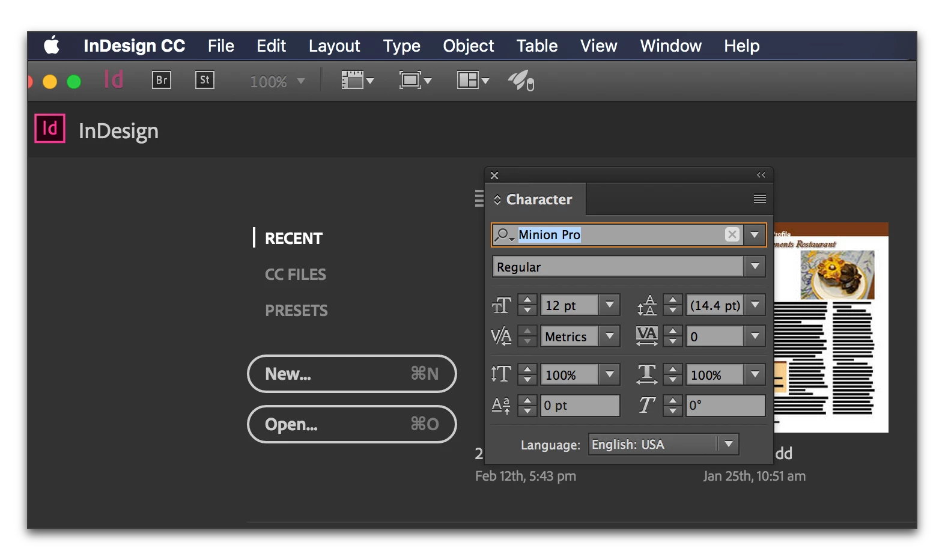
Task: Open the Character panel flyout menu
Action: point(760,199)
